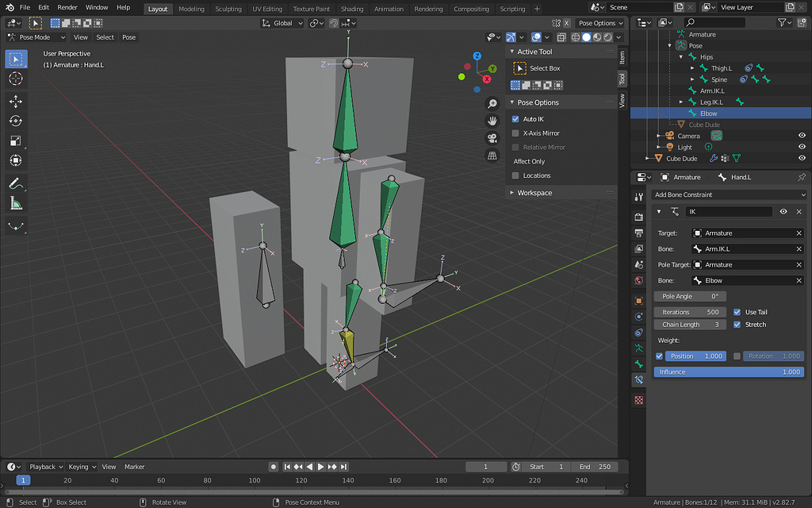Play the animation
Viewport: 812px width, 508px height.
coord(321,467)
